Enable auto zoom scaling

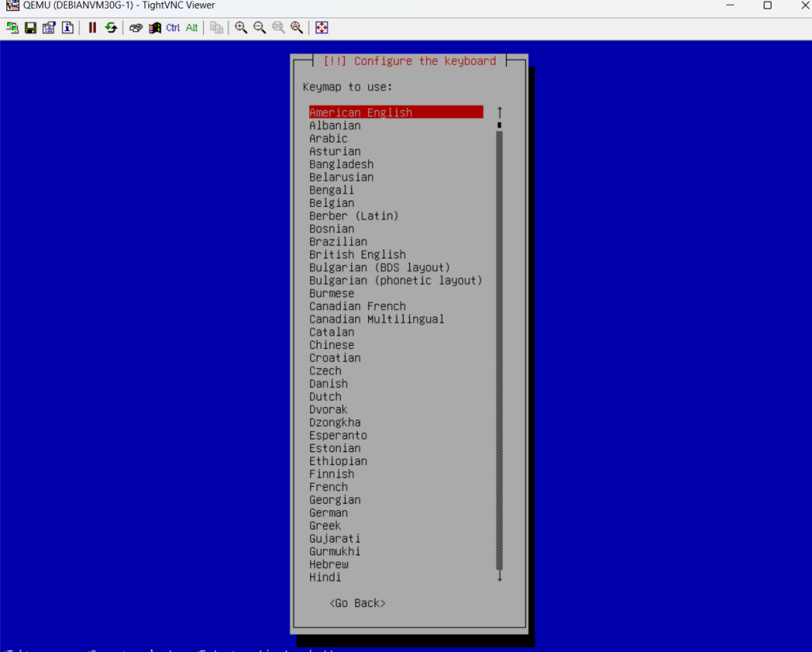(x=297, y=28)
